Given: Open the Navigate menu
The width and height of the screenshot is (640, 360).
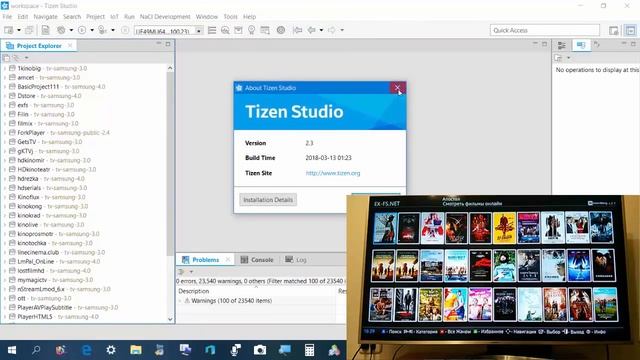Looking at the screenshot, I should [45, 17].
